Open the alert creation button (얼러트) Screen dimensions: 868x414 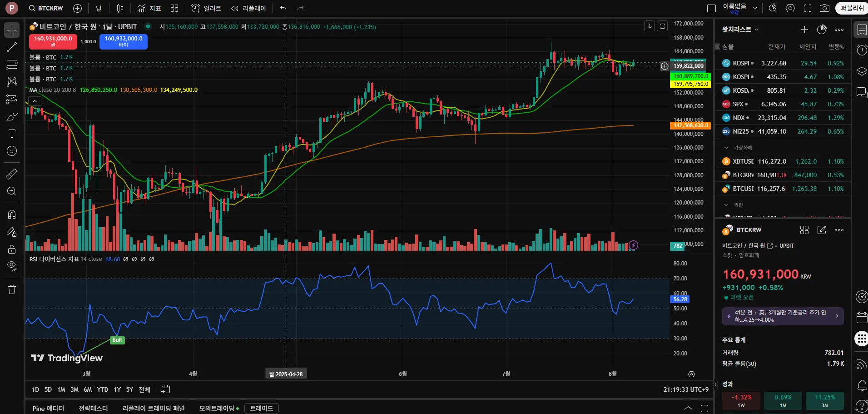(x=206, y=8)
